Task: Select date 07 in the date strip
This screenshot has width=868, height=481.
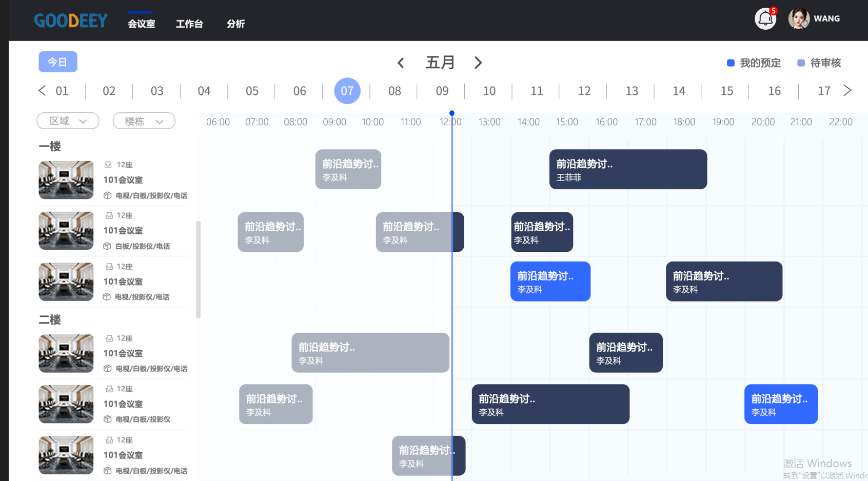Action: (347, 91)
